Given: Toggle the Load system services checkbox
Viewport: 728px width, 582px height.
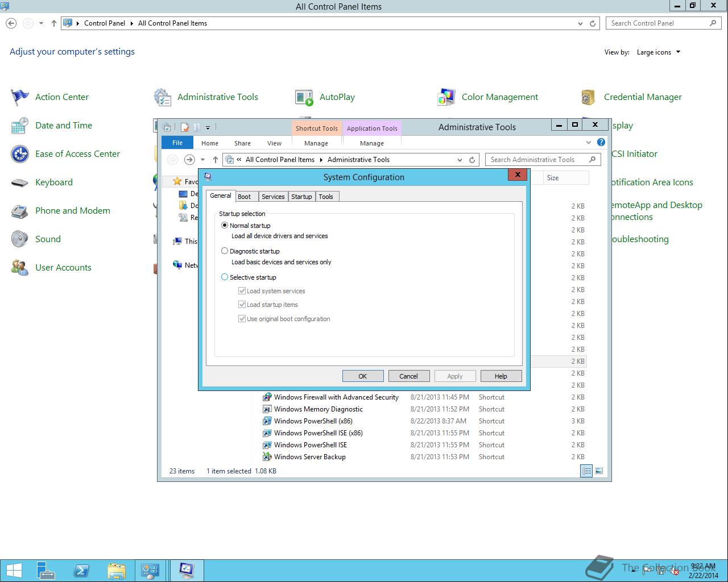Looking at the screenshot, I should click(x=242, y=290).
